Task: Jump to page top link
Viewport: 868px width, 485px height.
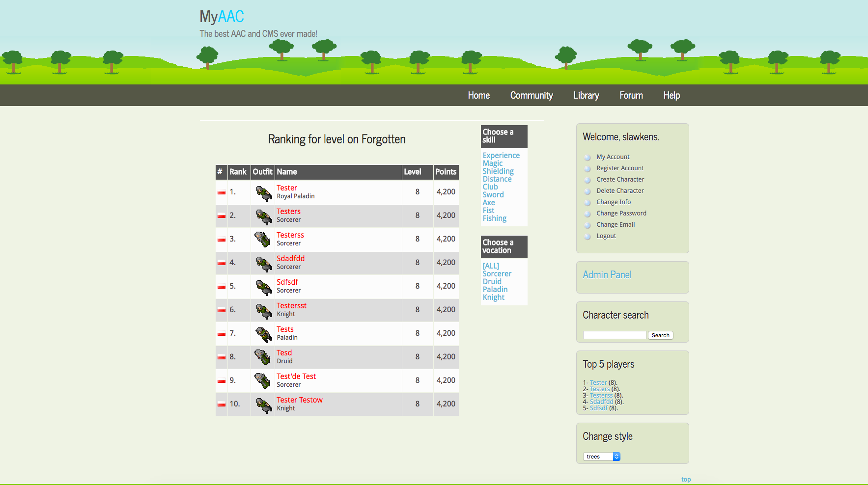Action: (x=686, y=480)
